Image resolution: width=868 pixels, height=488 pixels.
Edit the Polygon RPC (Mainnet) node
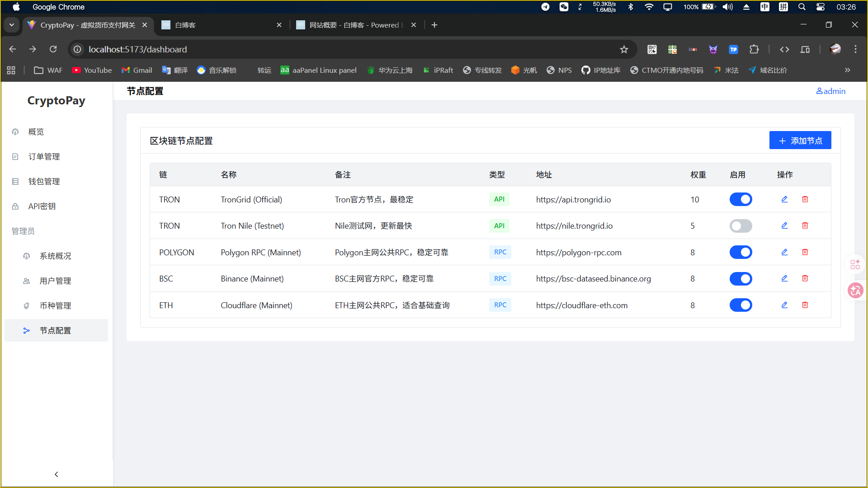click(x=784, y=252)
